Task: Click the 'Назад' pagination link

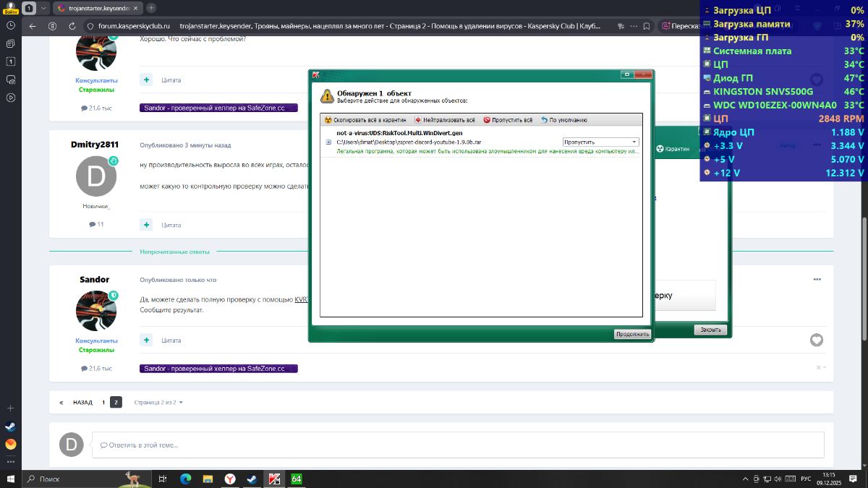Action: tap(77, 403)
